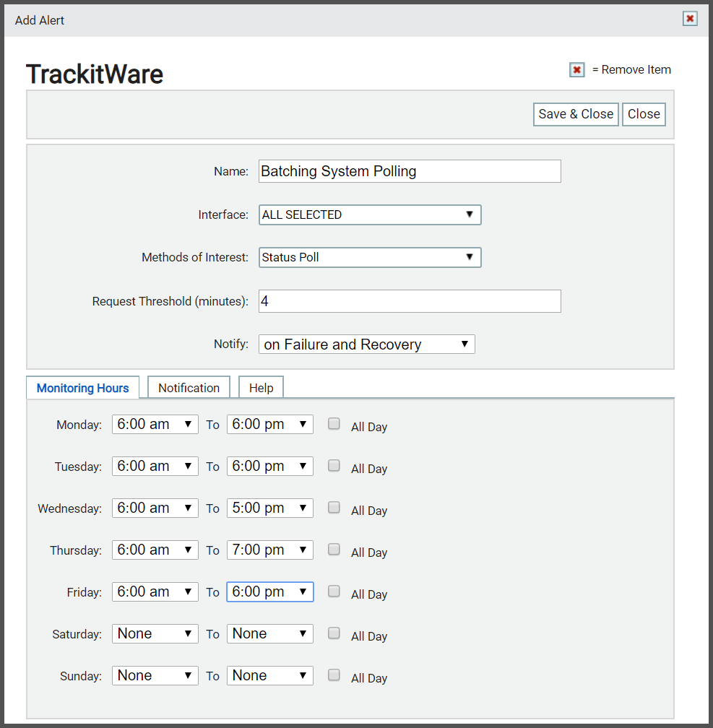The height and width of the screenshot is (728, 713).
Task: Enable All Day for Monday
Action: (334, 423)
